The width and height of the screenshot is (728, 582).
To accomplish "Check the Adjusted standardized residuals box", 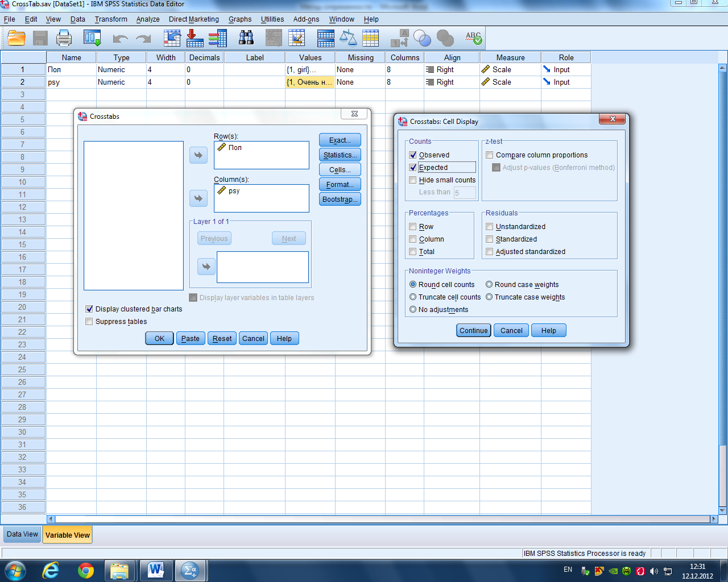I will coord(489,252).
